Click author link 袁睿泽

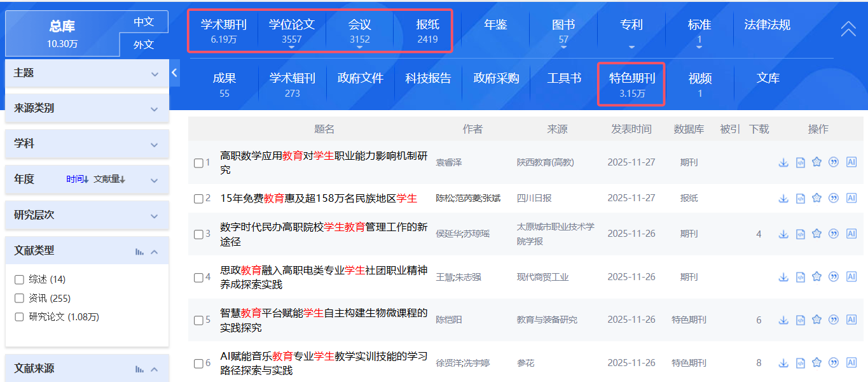(x=448, y=162)
